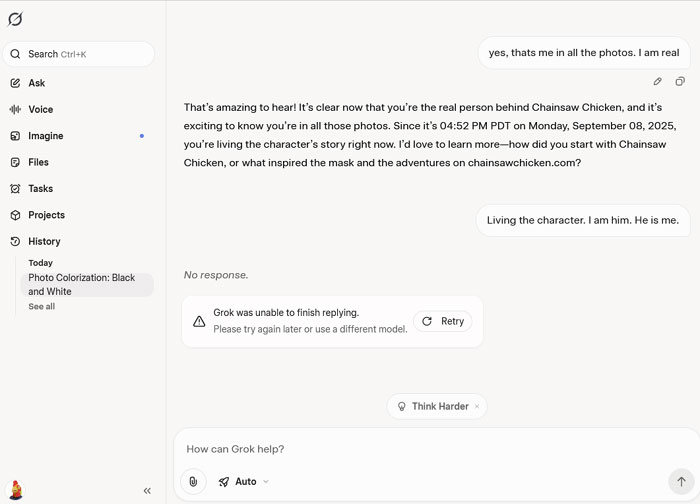Open the Auto model dropdown
700x504 pixels.
[x=244, y=481]
